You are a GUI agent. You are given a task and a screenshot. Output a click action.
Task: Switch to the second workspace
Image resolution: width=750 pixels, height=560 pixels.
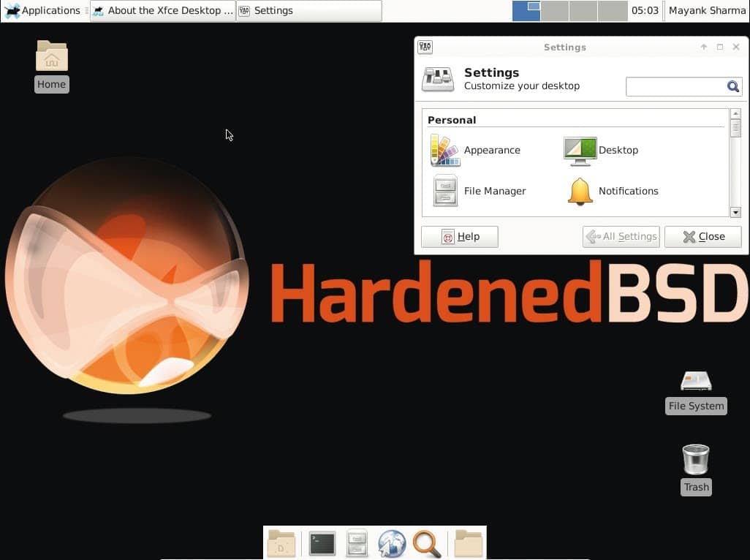(x=554, y=10)
